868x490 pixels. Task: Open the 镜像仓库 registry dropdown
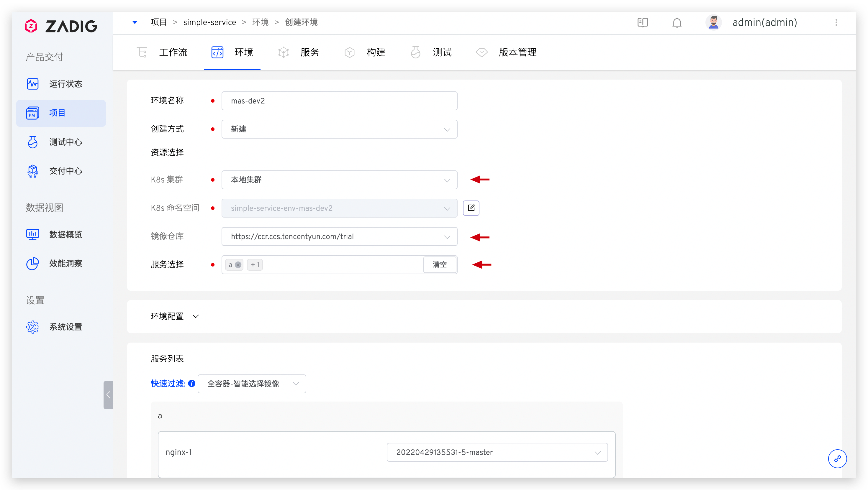click(x=339, y=236)
